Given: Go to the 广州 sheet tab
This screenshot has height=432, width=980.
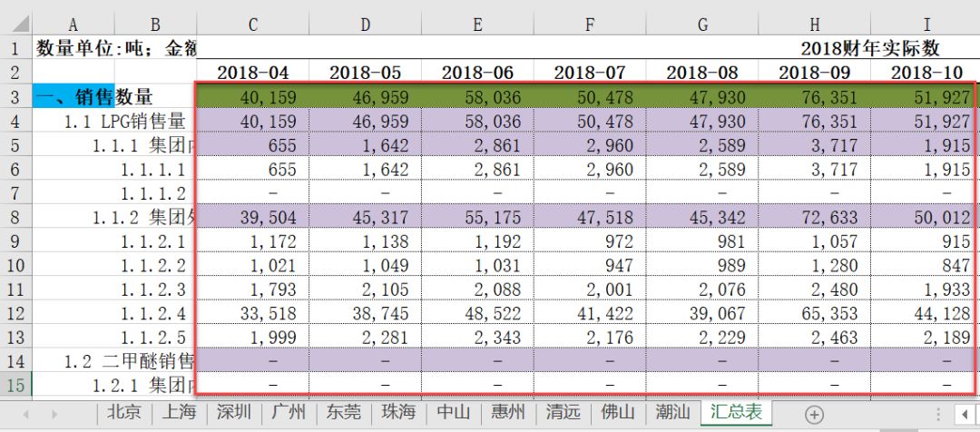Looking at the screenshot, I should tap(289, 412).
